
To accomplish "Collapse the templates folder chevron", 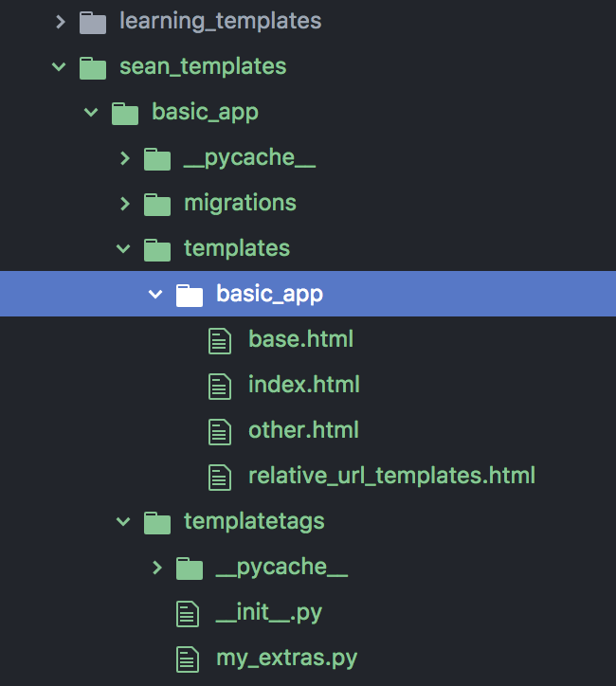I will click(x=123, y=249).
